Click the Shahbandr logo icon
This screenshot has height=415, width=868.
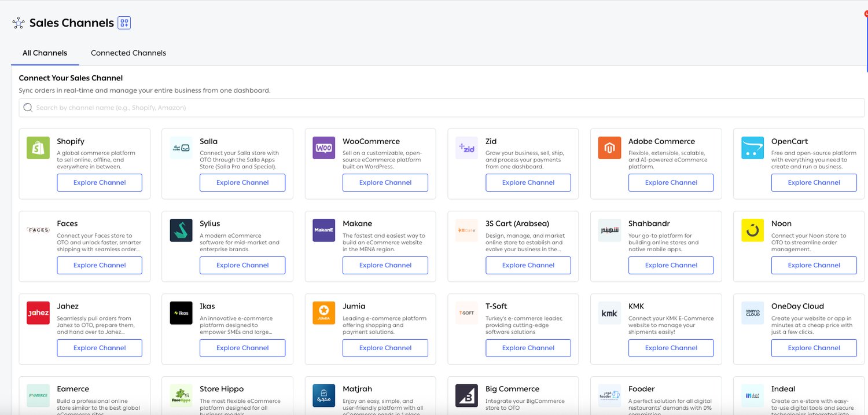[x=610, y=230]
